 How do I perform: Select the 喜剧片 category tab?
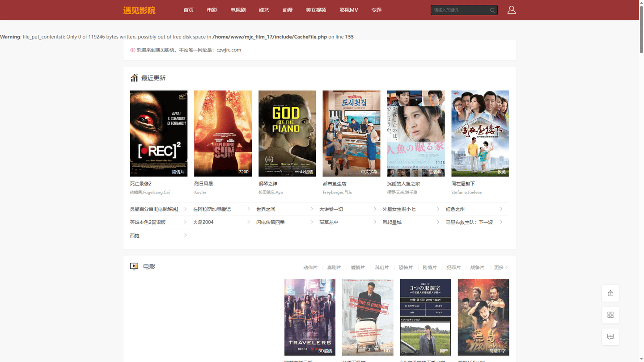[x=334, y=268]
